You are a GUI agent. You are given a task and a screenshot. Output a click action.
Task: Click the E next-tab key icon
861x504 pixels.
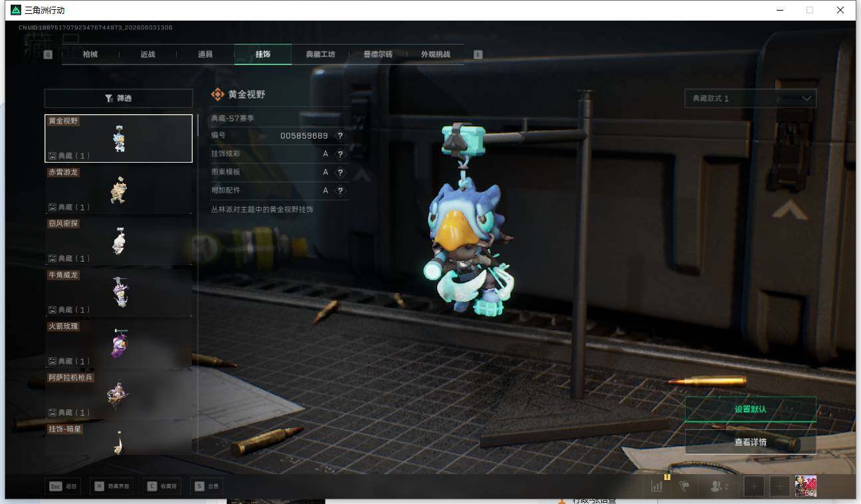[x=478, y=54]
